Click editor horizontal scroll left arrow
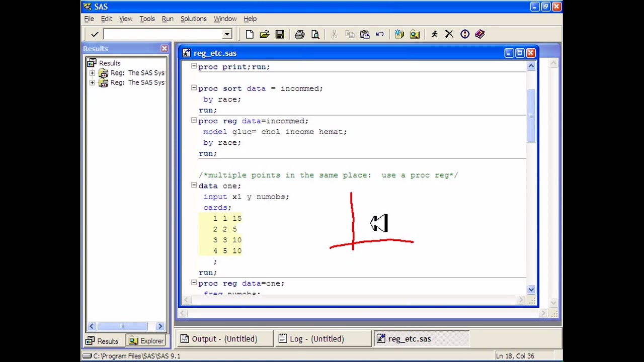Viewport: 644px width, 362px height. pyautogui.click(x=186, y=300)
